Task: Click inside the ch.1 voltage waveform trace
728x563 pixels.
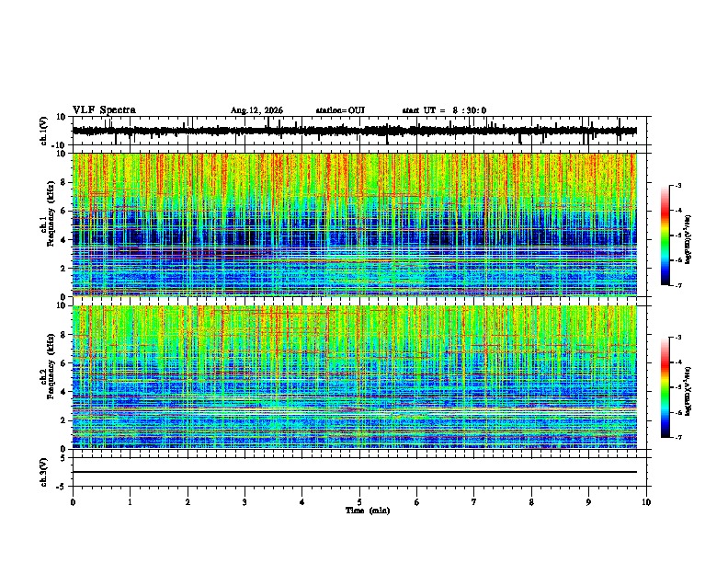Action: [355, 131]
